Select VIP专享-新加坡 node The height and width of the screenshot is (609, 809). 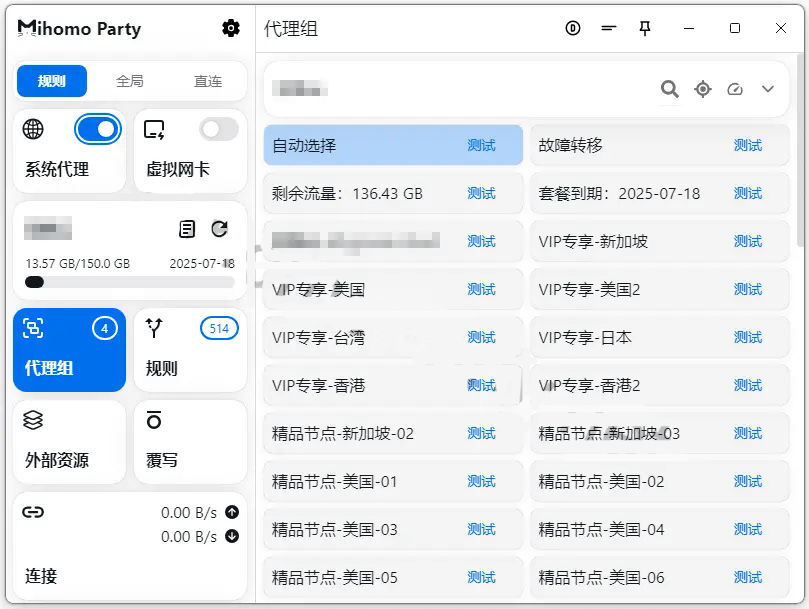tap(660, 241)
